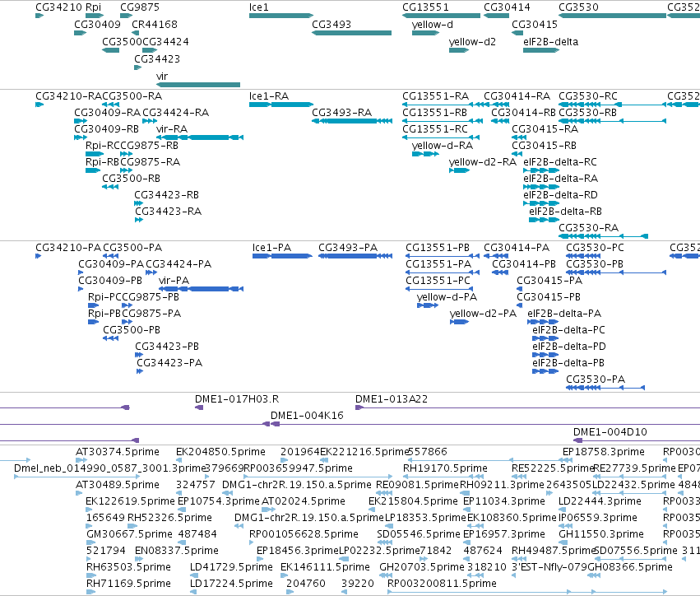Screen dimensions: 700x596
Task: Select the yellow-d2-PA protein label
Action: pos(484,314)
